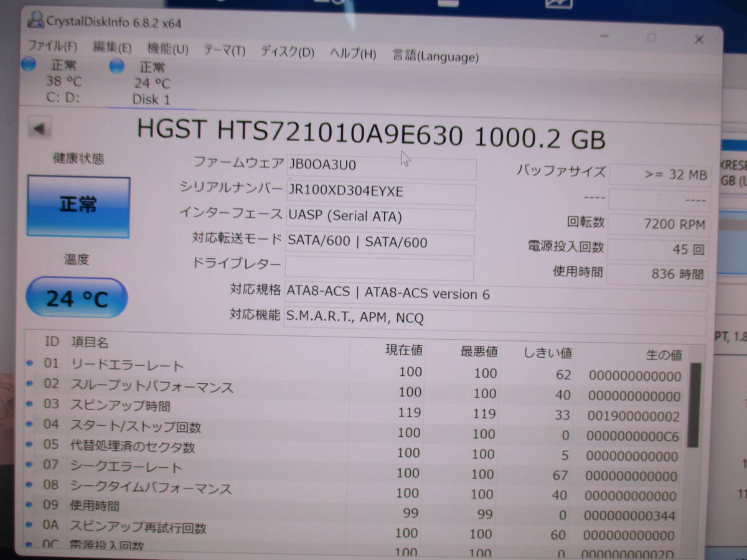Image resolution: width=747 pixels, height=560 pixels.
Task: Select the C: D: disk at 38 °C
Action: (62, 81)
